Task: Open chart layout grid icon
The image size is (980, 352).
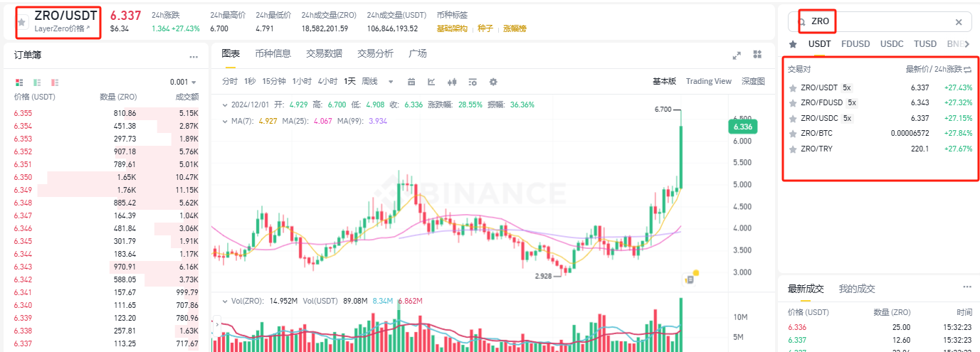Action: tap(757, 55)
